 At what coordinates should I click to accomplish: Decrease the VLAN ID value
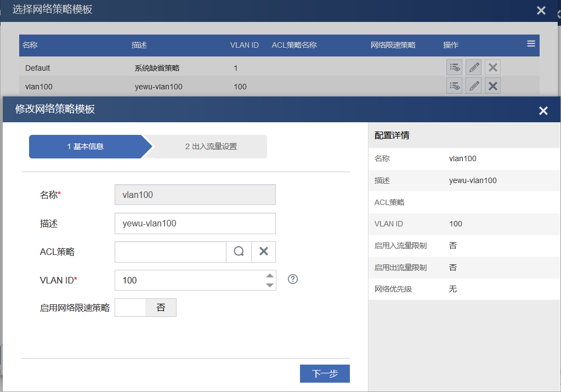tap(269, 285)
